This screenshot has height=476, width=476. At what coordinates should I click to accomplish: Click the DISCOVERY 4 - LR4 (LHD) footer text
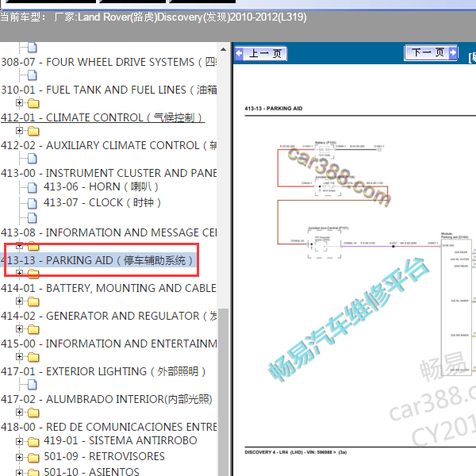tap(296, 452)
